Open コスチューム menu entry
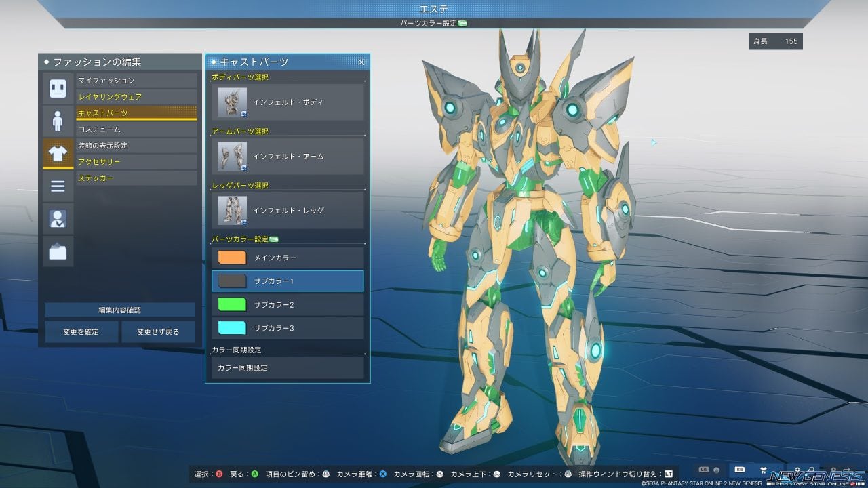This screenshot has width=868, height=488. [136, 129]
